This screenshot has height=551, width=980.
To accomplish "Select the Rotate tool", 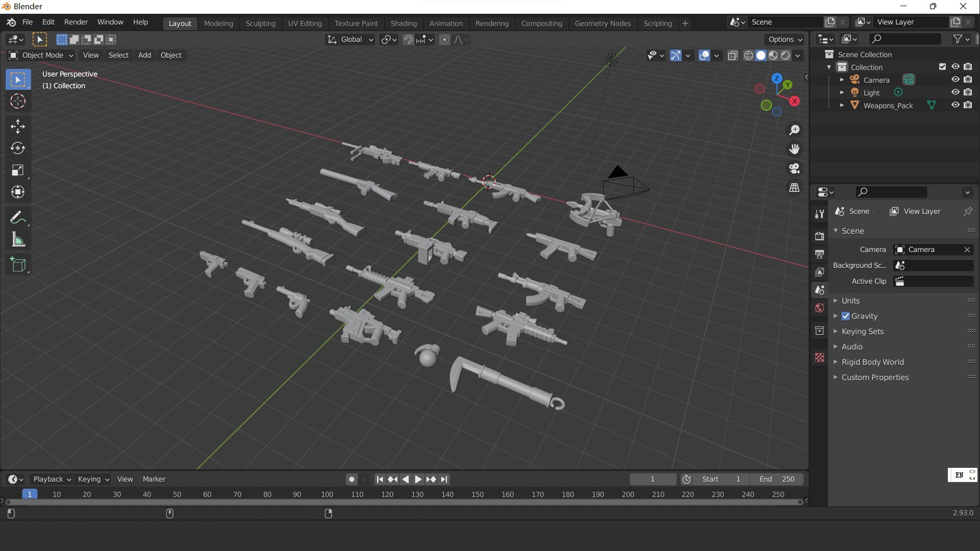I will click(x=18, y=148).
